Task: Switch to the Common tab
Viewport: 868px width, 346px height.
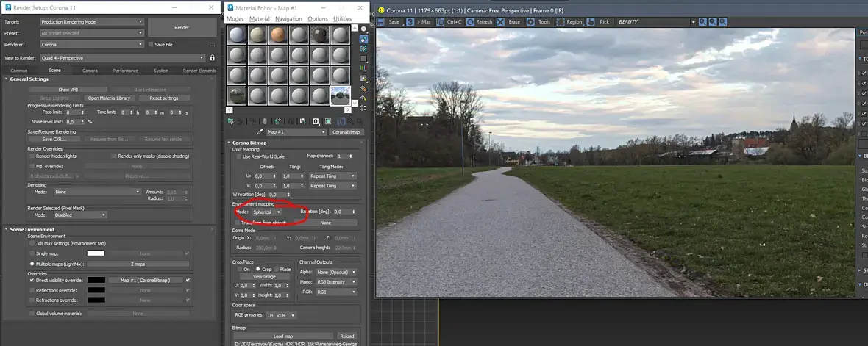Action: point(19,71)
